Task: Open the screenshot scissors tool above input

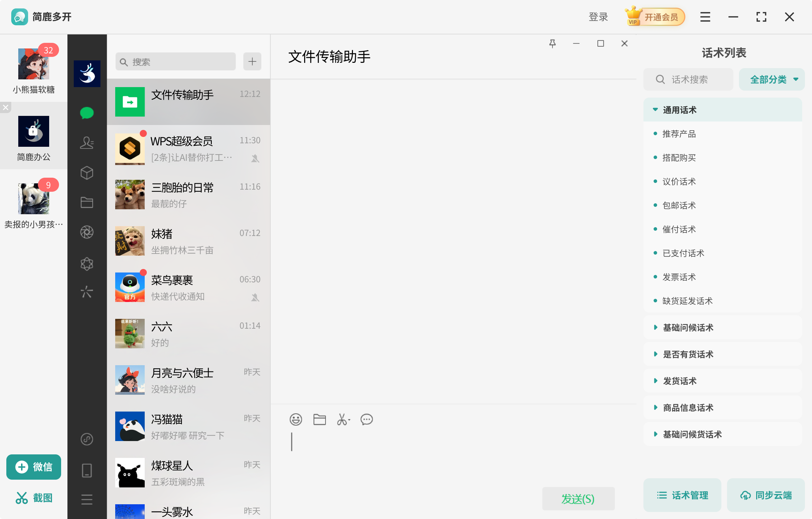Action: (x=342, y=419)
